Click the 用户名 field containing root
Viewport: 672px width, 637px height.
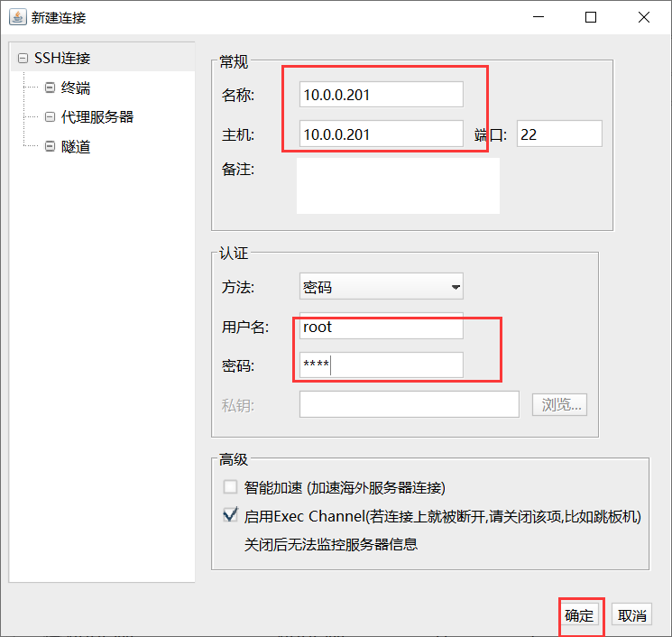click(381, 327)
